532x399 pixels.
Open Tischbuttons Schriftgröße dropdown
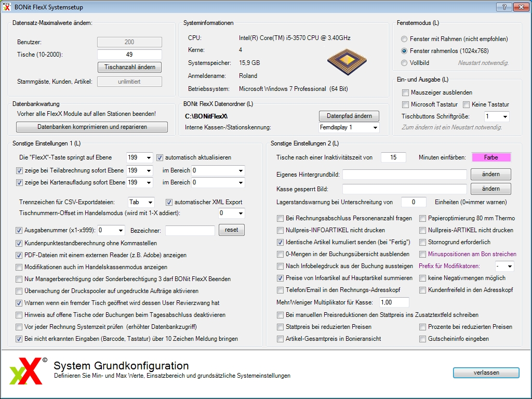[x=497, y=117]
